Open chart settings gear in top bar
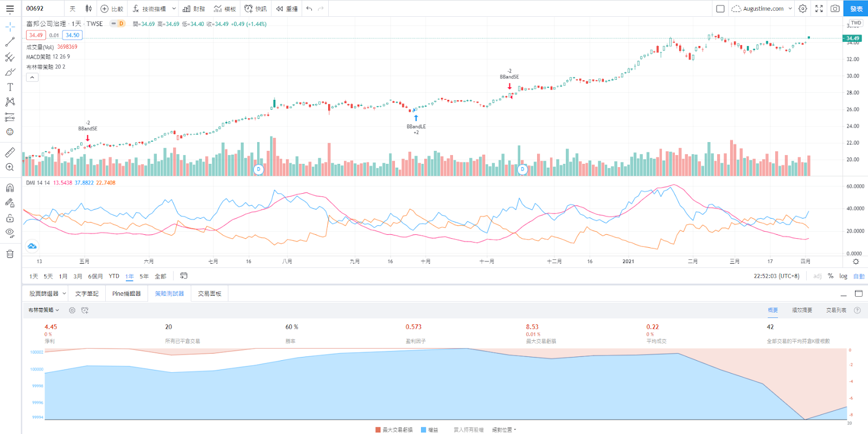 [x=803, y=9]
